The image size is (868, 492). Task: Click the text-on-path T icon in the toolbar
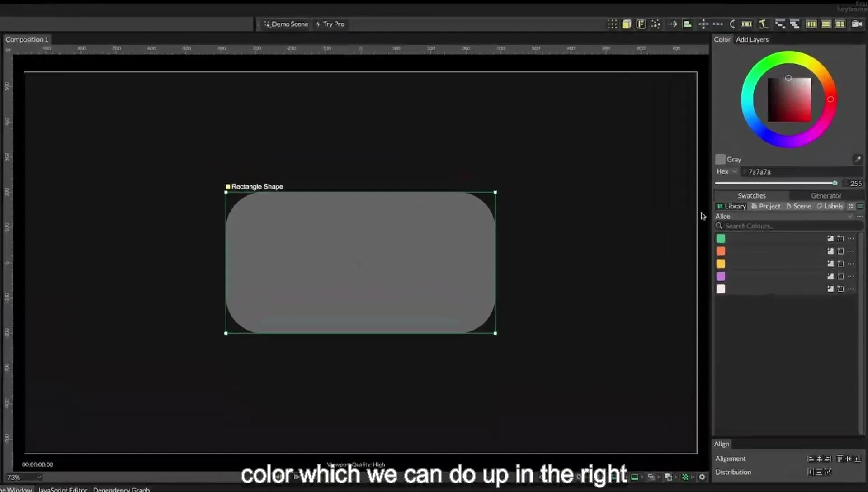pos(763,24)
